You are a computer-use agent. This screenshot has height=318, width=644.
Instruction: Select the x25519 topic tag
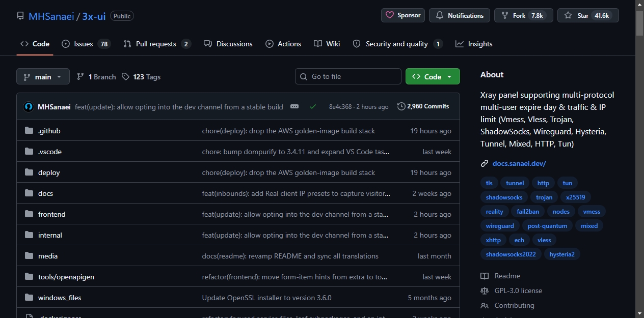click(x=576, y=197)
